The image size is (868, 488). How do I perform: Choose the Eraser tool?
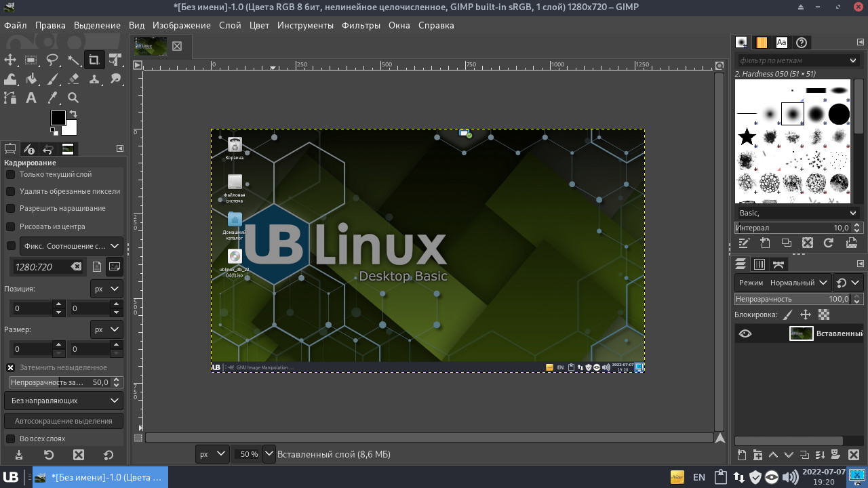[x=73, y=79]
